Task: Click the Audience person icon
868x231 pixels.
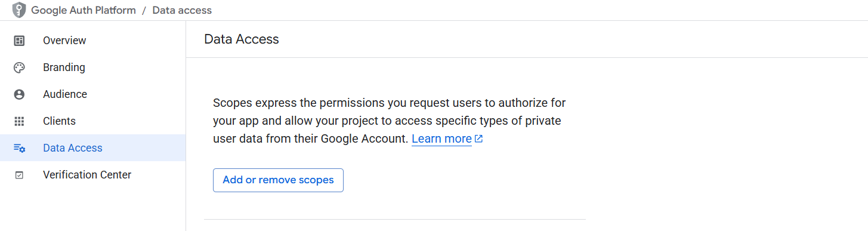Action: [x=19, y=94]
